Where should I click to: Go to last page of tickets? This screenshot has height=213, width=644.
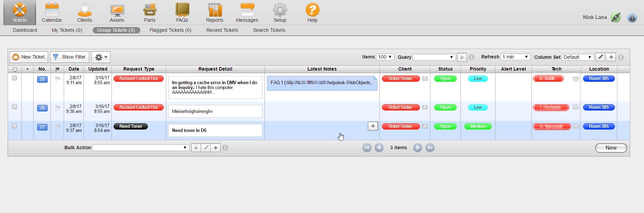click(430, 148)
